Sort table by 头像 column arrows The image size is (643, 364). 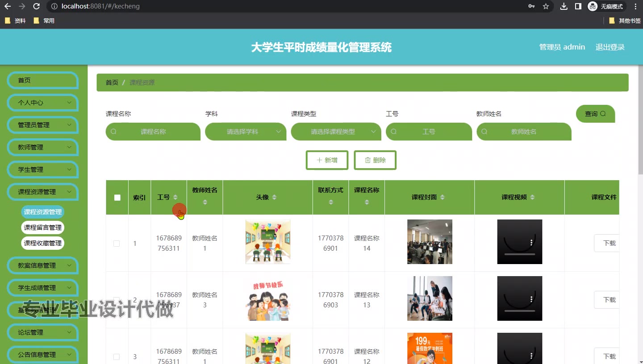click(x=274, y=197)
